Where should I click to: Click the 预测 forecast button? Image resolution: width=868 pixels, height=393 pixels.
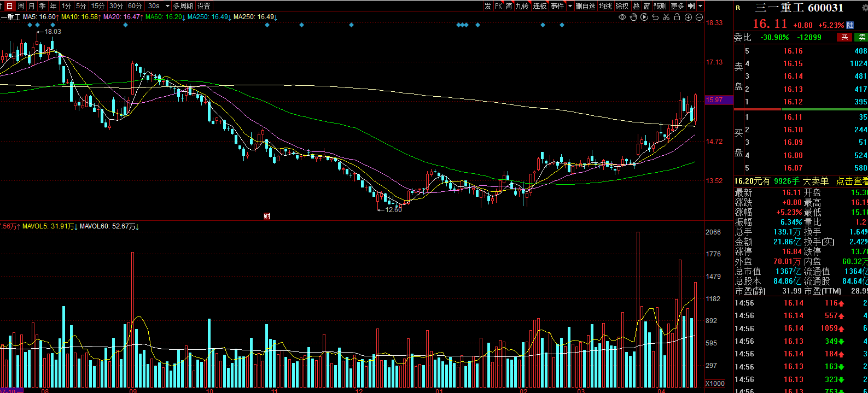660,6
